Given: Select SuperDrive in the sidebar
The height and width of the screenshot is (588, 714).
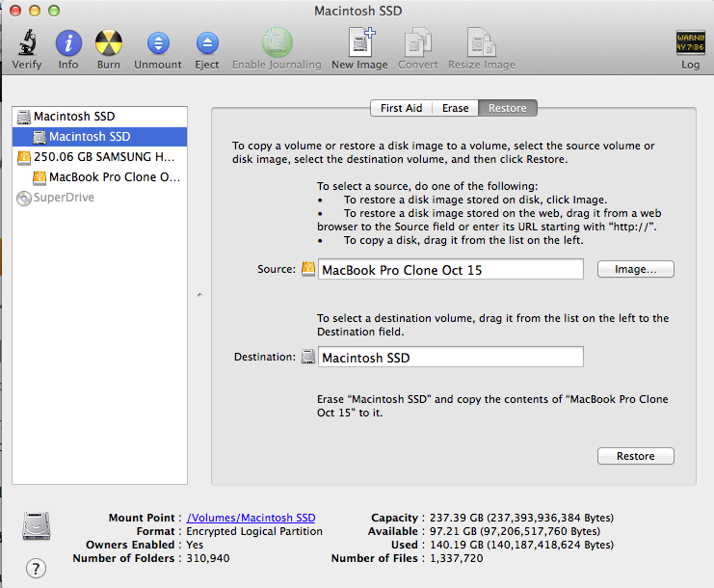Looking at the screenshot, I should pos(99,198).
